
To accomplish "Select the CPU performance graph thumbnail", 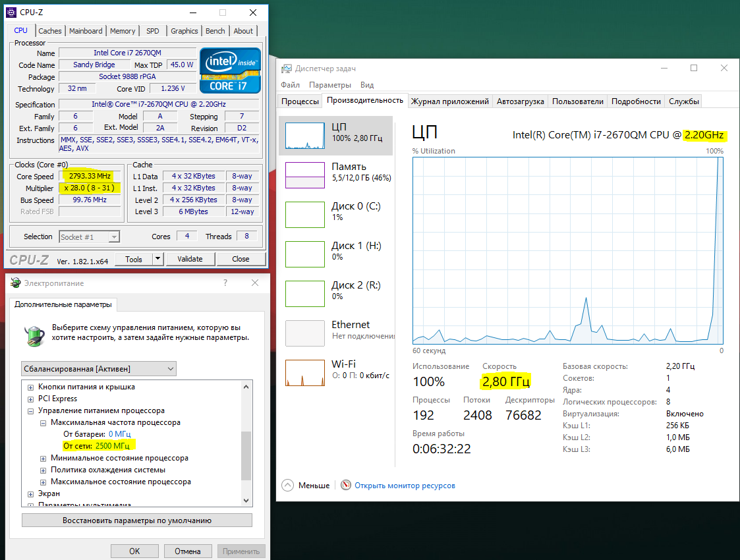I will pyautogui.click(x=305, y=136).
